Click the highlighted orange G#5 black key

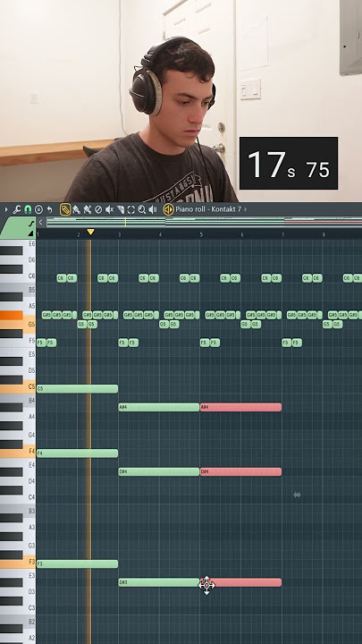(11, 315)
